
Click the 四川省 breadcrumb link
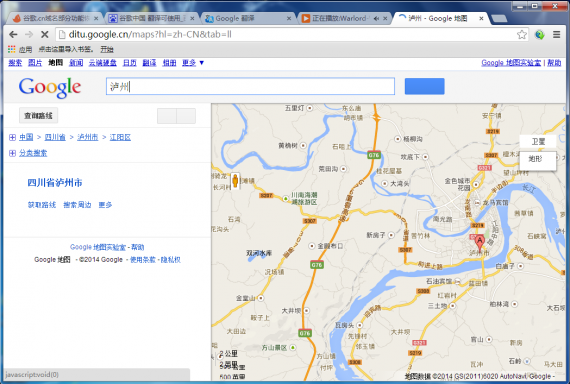55,137
